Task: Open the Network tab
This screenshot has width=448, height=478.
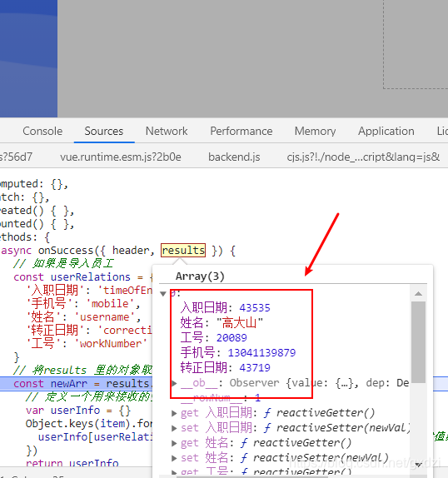Action: tap(167, 131)
